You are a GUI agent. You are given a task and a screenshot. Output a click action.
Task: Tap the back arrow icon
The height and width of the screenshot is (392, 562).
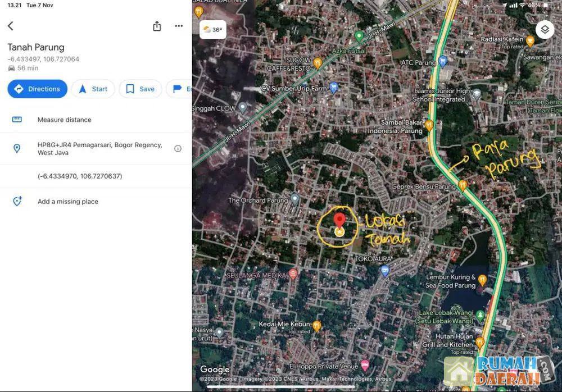tap(10, 26)
